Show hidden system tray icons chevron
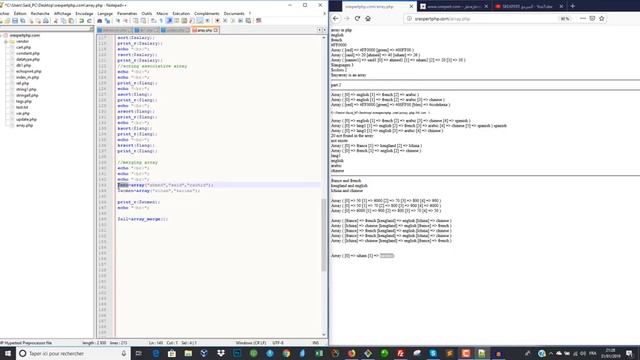Image resolution: width=640 pixels, height=360 pixels. [551, 353]
